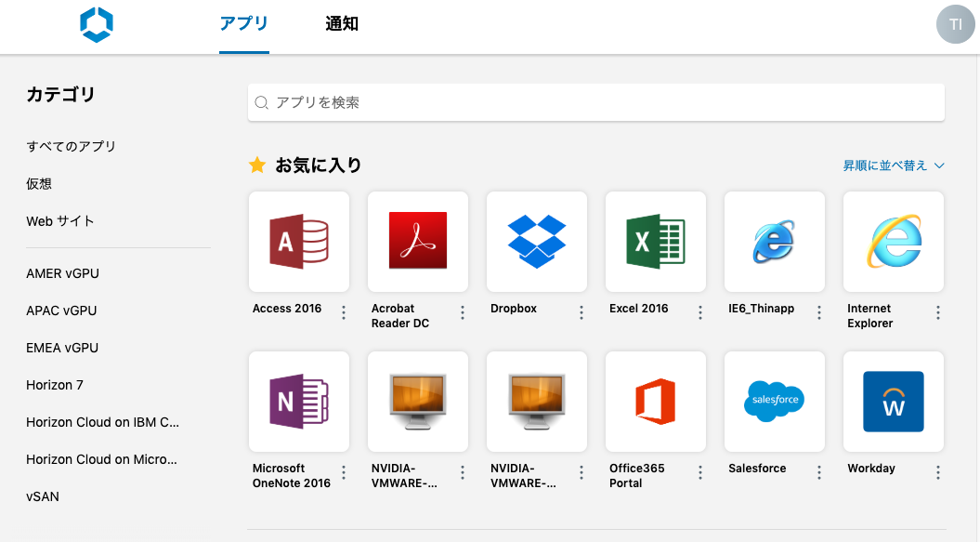Open the お気に入り star icon

point(256,165)
